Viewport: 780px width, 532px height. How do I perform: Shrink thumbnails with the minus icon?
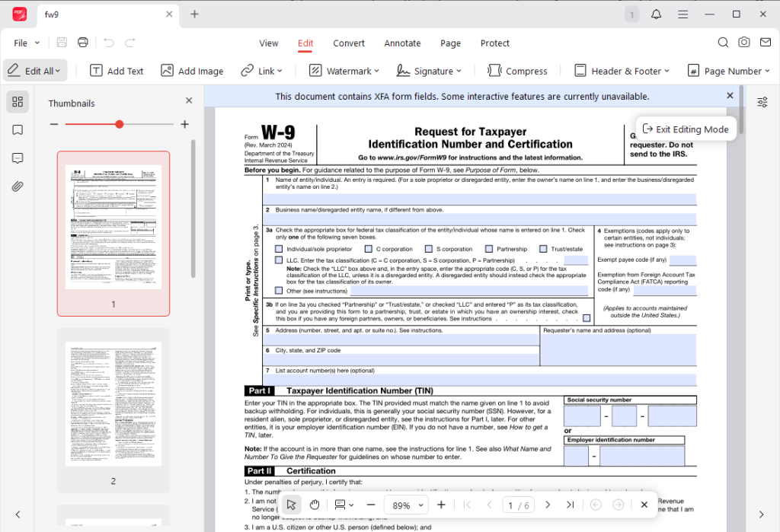(54, 124)
